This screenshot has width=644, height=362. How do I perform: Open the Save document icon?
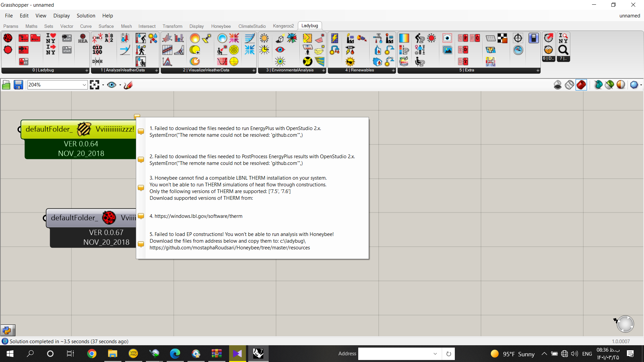pyautogui.click(x=18, y=85)
